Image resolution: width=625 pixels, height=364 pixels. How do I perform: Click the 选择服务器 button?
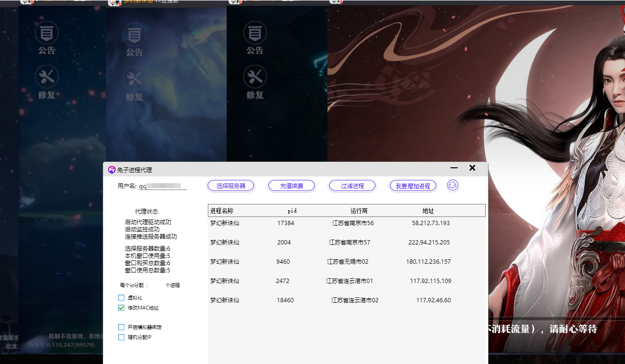pyautogui.click(x=231, y=186)
